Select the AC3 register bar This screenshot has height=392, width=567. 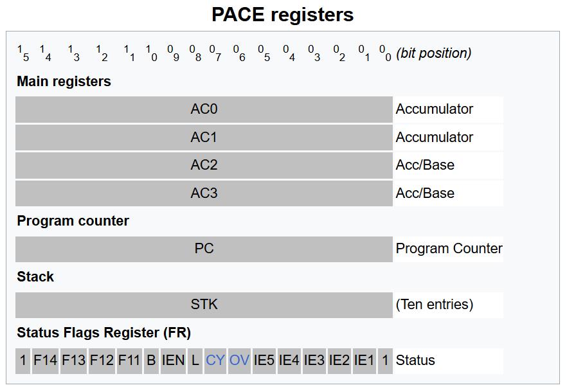tap(204, 193)
